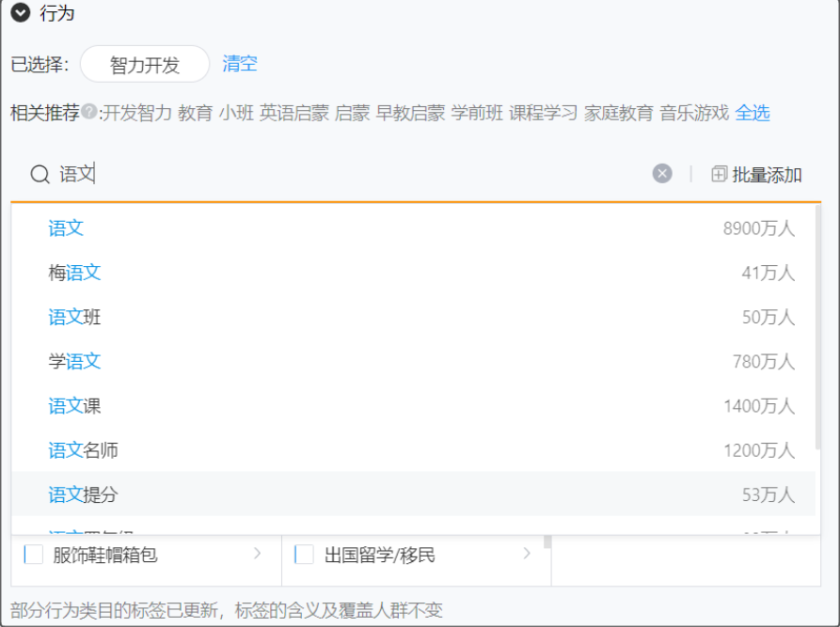Check the 出国留学/移民 checkbox
The height and width of the screenshot is (627, 840).
click(x=303, y=555)
